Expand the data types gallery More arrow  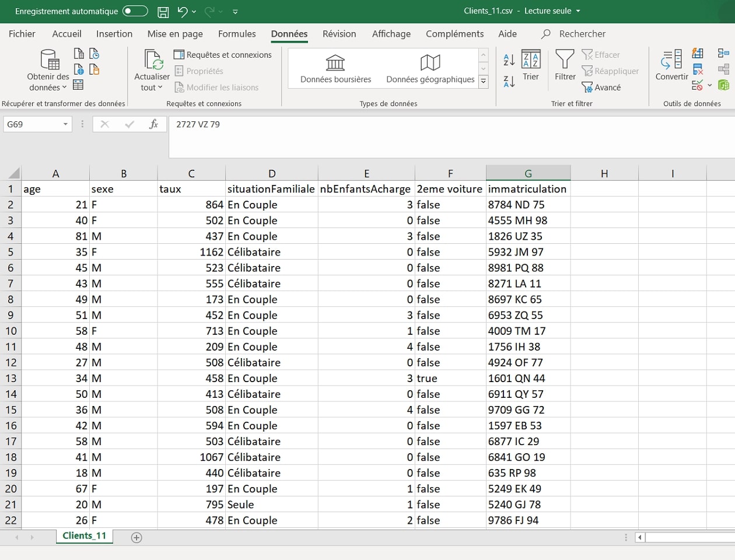[484, 82]
